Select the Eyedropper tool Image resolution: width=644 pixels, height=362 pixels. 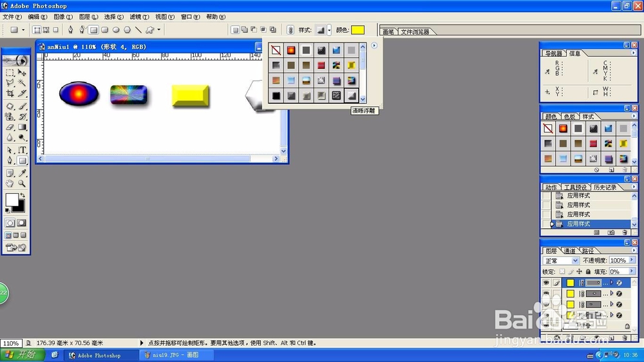click(22, 173)
